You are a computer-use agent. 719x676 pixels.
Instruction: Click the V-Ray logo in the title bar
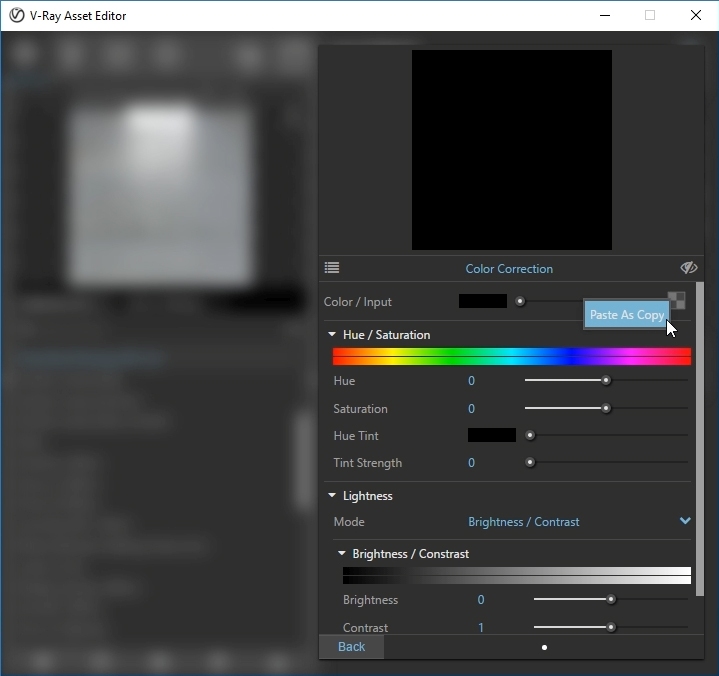click(16, 15)
